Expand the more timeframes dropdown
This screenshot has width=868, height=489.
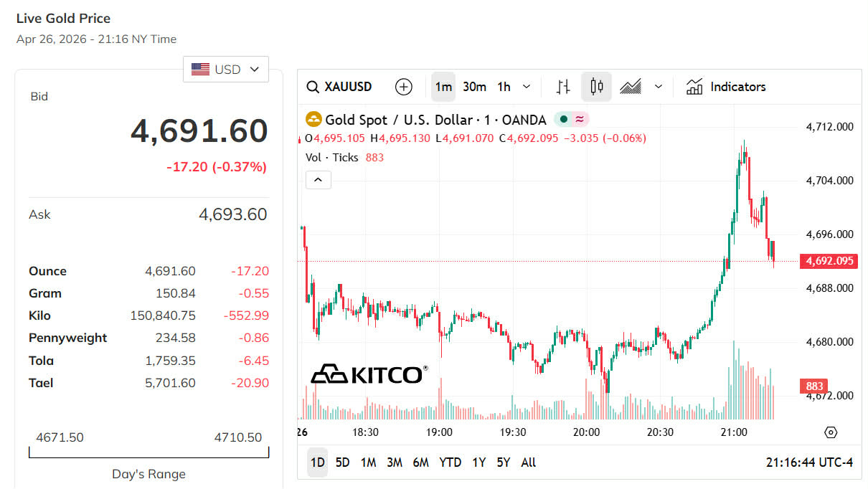point(527,87)
